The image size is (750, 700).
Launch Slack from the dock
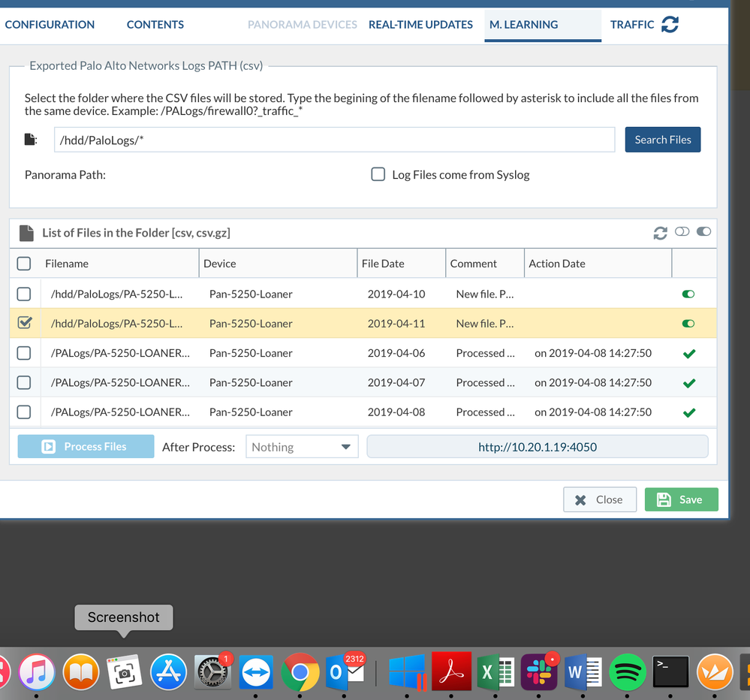[x=539, y=671]
